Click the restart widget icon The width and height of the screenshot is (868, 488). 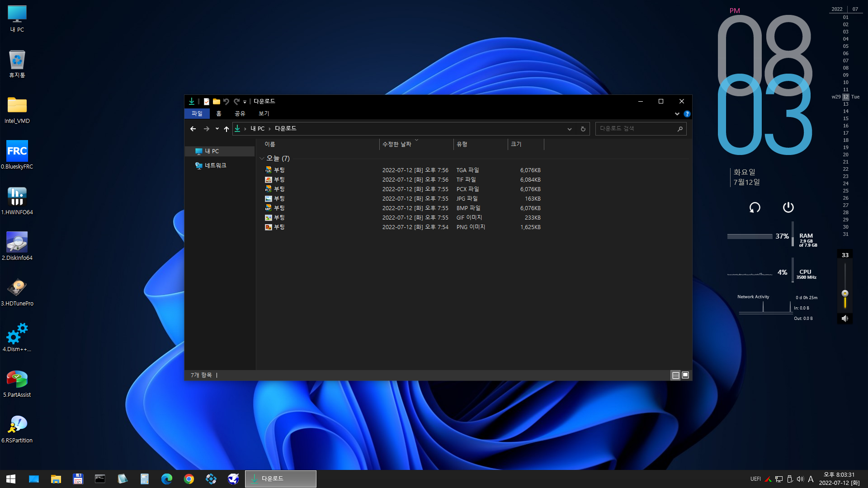(755, 207)
